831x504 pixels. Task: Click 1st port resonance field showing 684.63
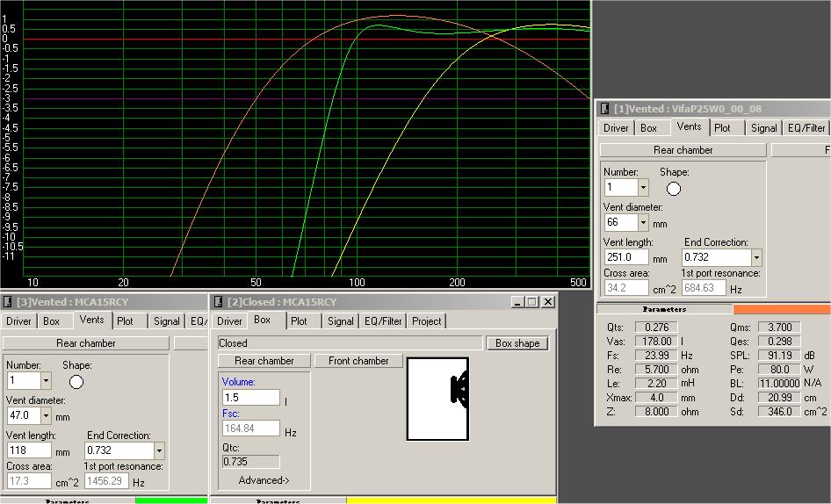[x=704, y=288]
